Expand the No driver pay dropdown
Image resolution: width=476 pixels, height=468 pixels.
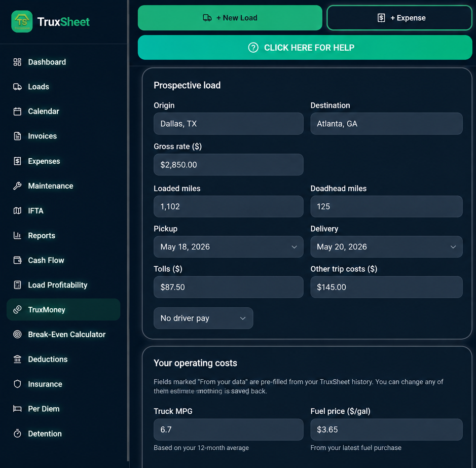tap(203, 318)
